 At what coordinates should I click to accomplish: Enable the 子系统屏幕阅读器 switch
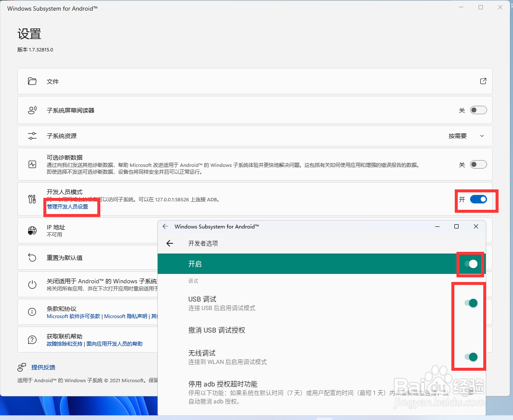[478, 110]
